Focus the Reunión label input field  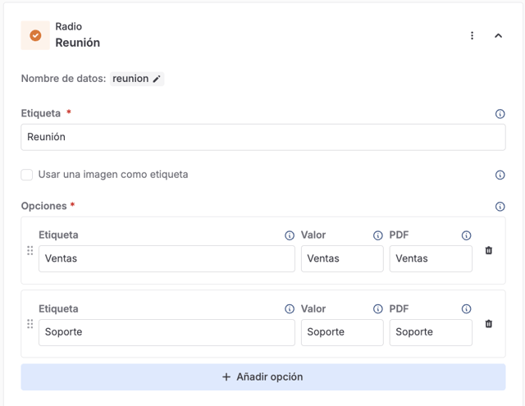[x=263, y=137]
